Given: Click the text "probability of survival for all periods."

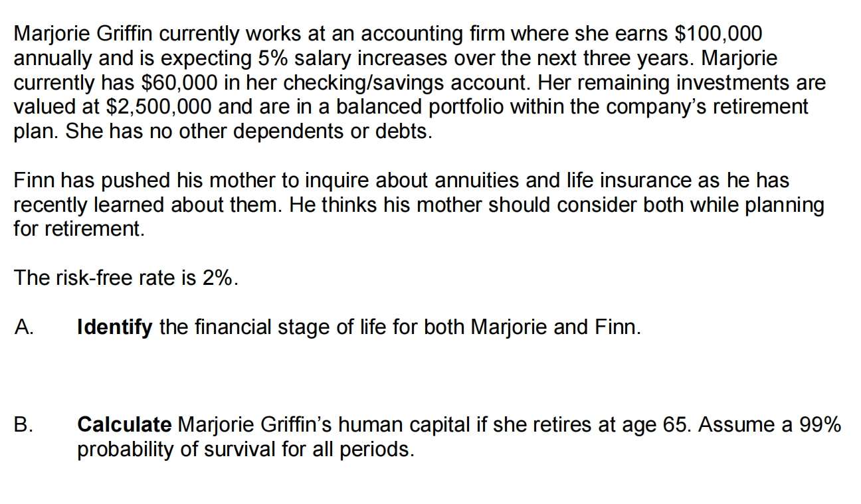Looking at the screenshot, I should coord(246,450).
